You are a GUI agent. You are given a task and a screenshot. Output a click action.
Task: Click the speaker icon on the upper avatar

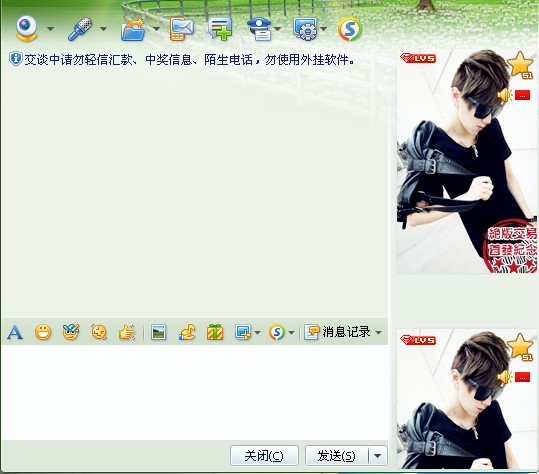click(505, 95)
